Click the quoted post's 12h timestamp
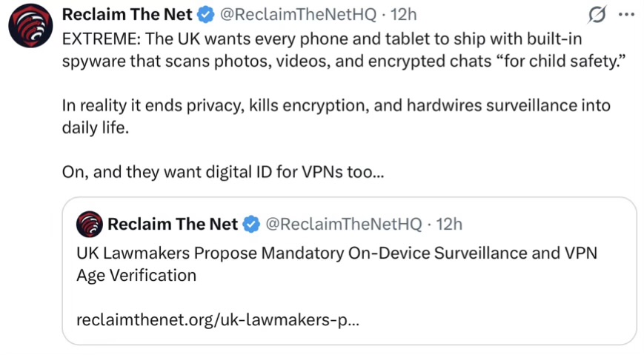This screenshot has height=355, width=644. (449, 224)
